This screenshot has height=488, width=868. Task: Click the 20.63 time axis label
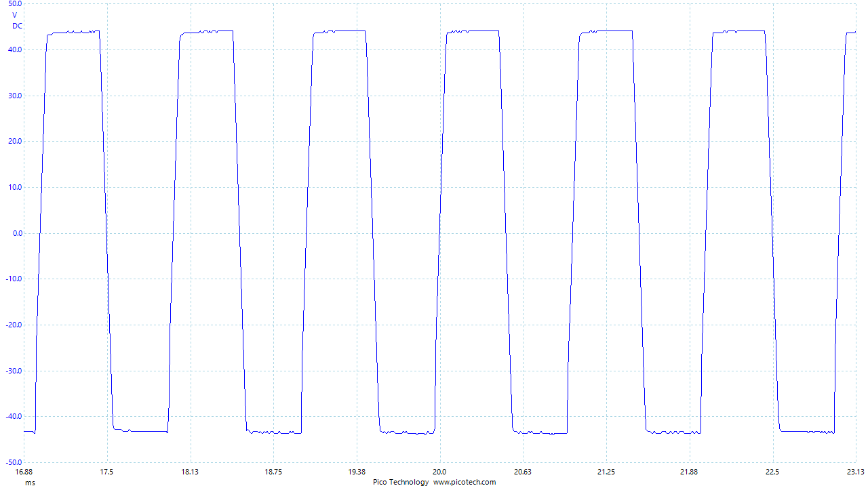(x=523, y=472)
